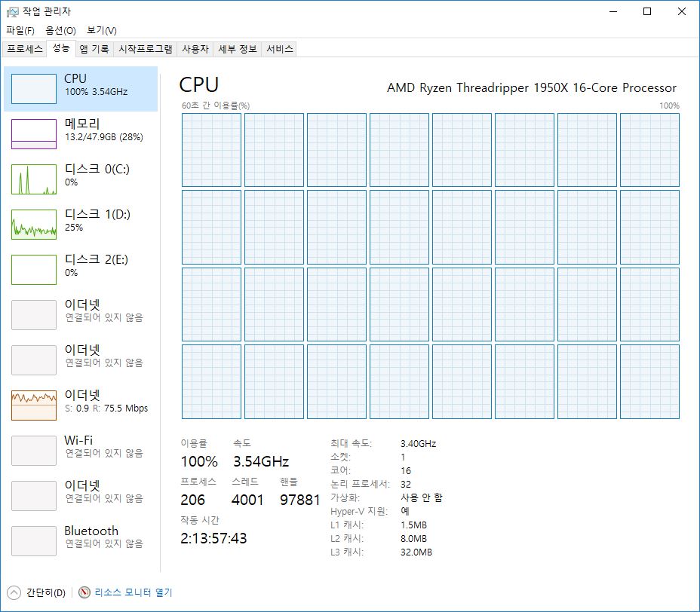Maximize the Task Manager window
Viewport: 700px width, 612px height.
tap(647, 11)
